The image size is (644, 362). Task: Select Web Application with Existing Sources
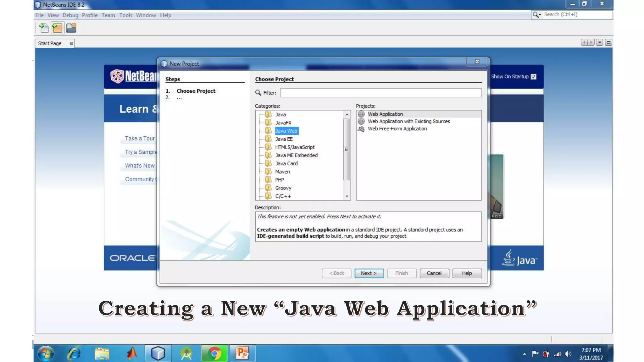point(408,121)
